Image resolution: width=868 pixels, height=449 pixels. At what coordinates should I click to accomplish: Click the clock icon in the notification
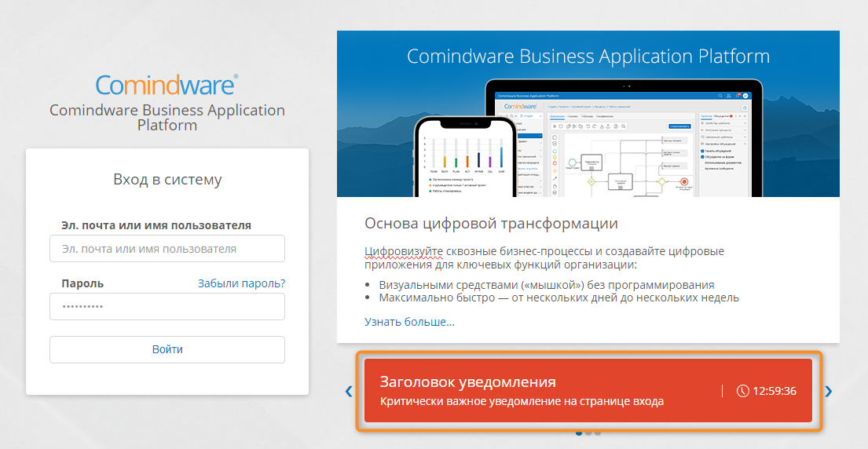(742, 391)
